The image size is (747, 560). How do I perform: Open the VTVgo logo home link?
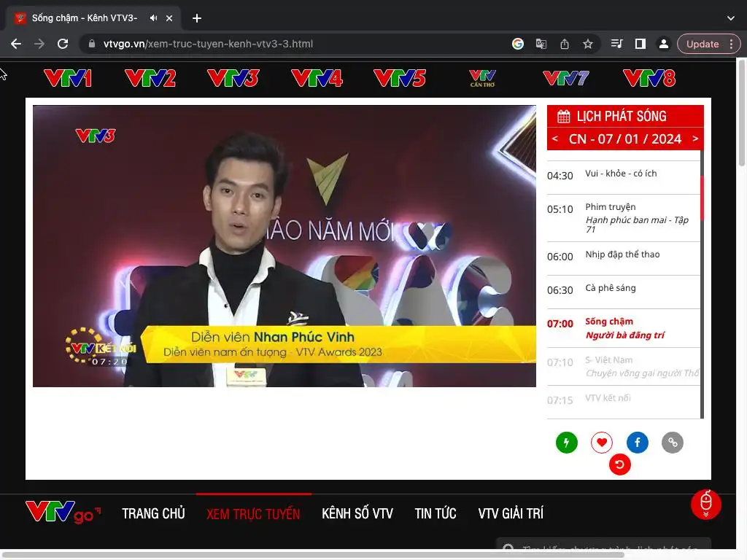[63, 513]
